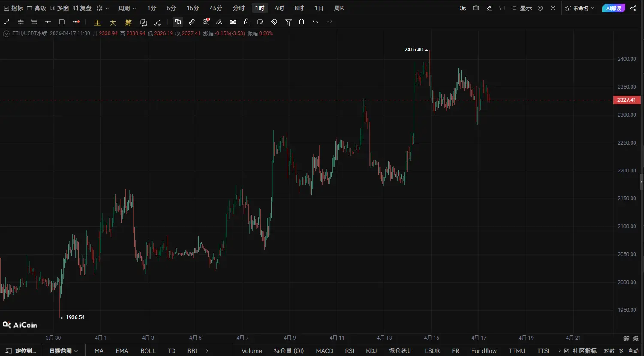Viewport: 644px width, 356px height.
Task: Toggle the Volume indicator
Action: (x=252, y=351)
